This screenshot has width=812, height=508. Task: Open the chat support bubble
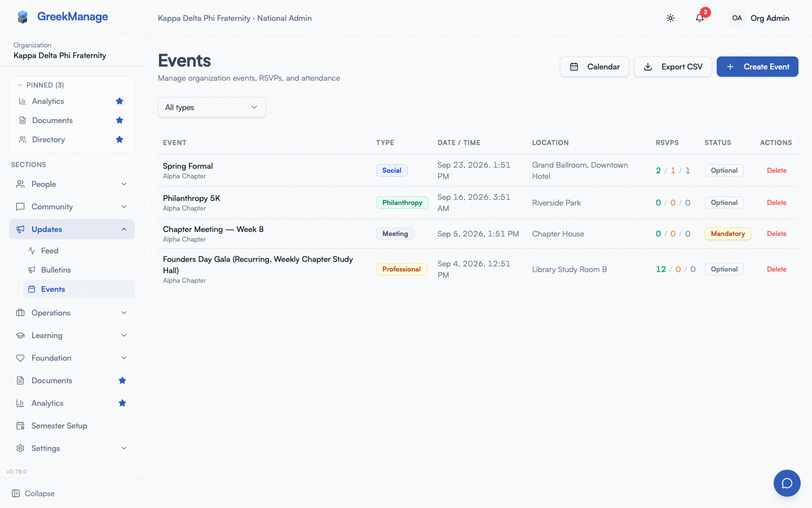point(787,483)
